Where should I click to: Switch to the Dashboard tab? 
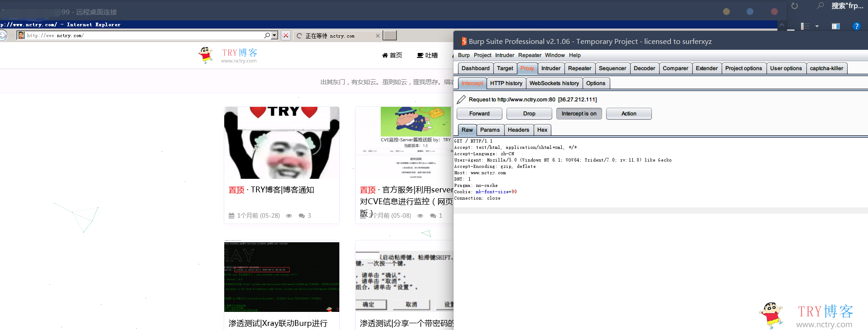click(x=476, y=68)
